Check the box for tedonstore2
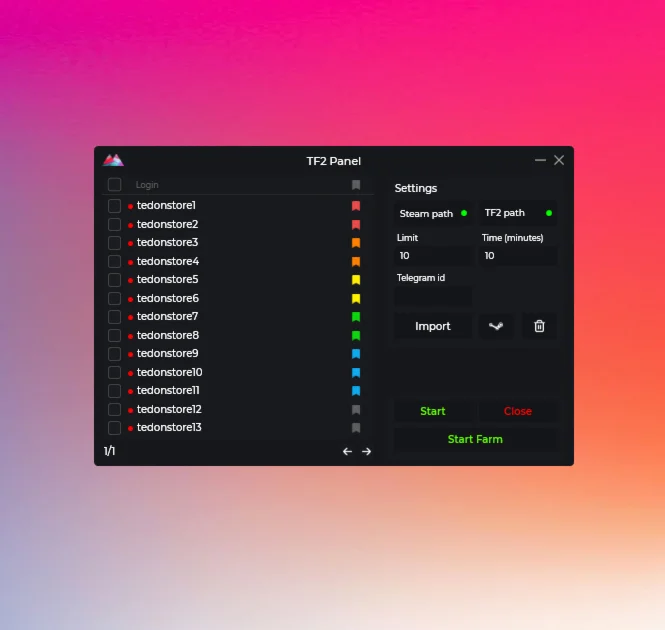Image resolution: width=665 pixels, height=630 pixels. point(115,224)
